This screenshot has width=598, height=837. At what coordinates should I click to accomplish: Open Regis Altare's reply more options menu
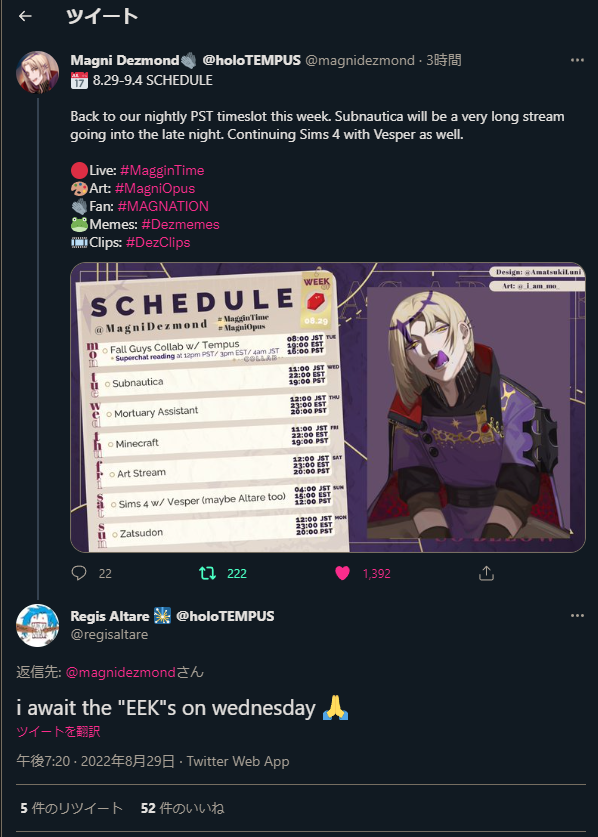[577, 615]
